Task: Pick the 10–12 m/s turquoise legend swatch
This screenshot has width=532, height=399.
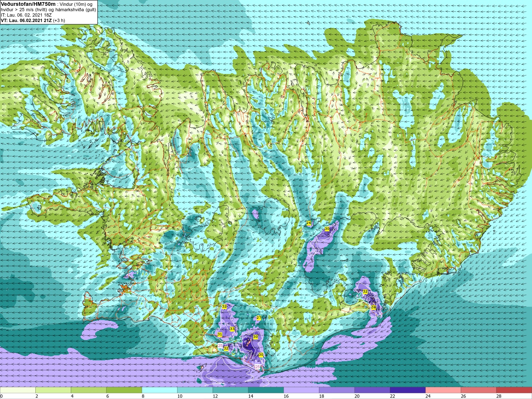Action: 195,390
